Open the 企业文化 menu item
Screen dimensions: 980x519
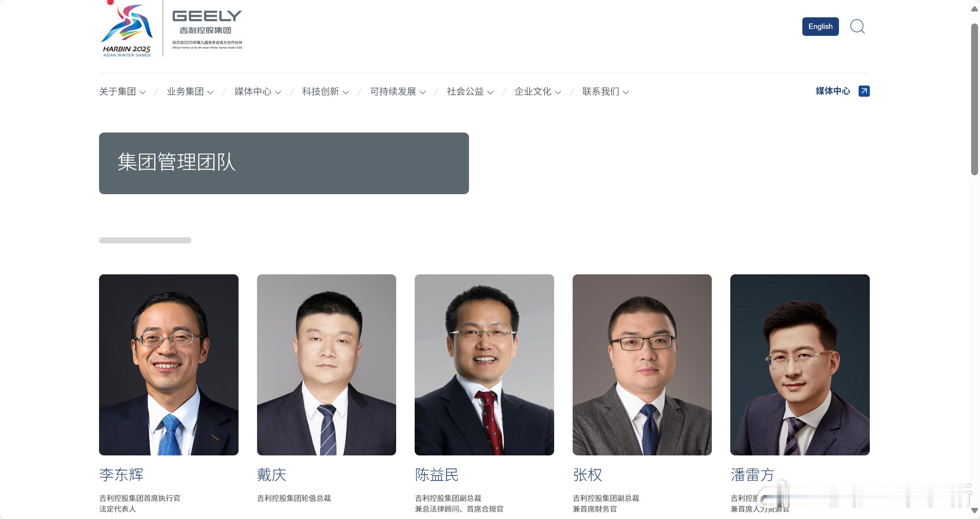[x=538, y=92]
